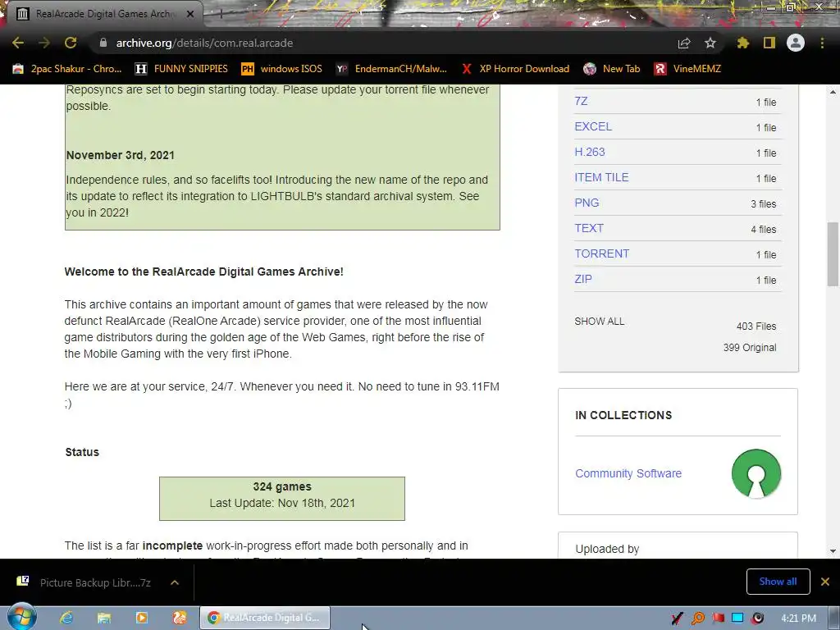The image size is (840, 630).
Task: Open the EndermanCH/Malw... bookmark
Action: coord(391,69)
